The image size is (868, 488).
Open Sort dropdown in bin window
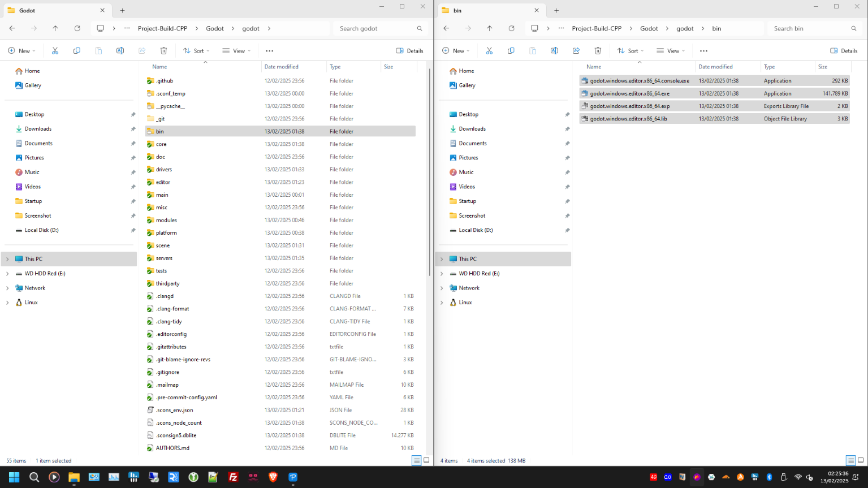[631, 51]
